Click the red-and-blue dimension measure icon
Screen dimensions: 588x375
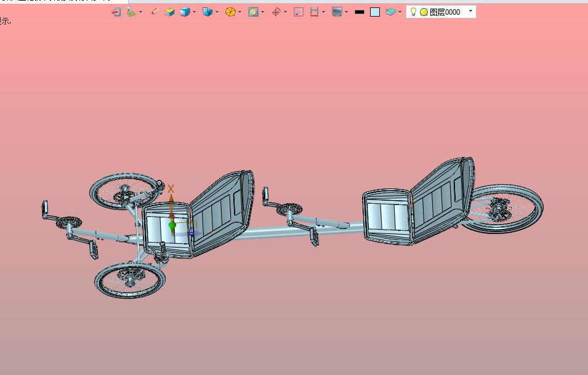pyautogui.click(x=314, y=12)
